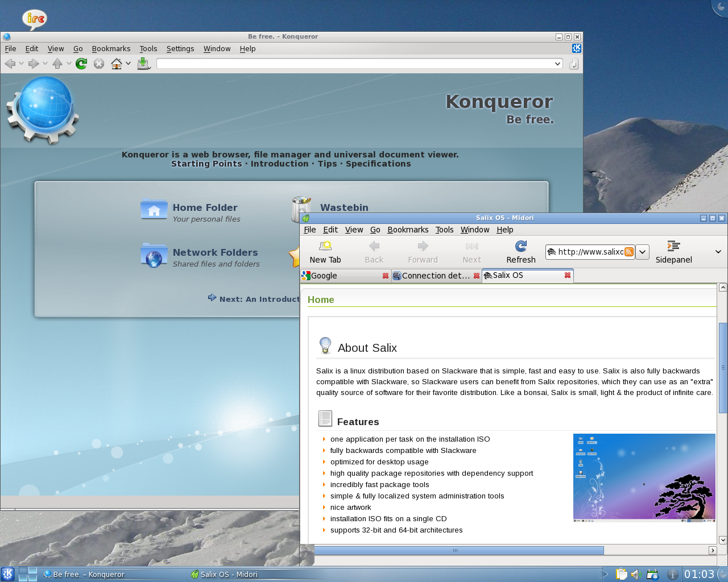Image resolution: width=728 pixels, height=582 pixels.
Task: Click the RSS feed icon in Midori's address bar
Action: tap(628, 252)
